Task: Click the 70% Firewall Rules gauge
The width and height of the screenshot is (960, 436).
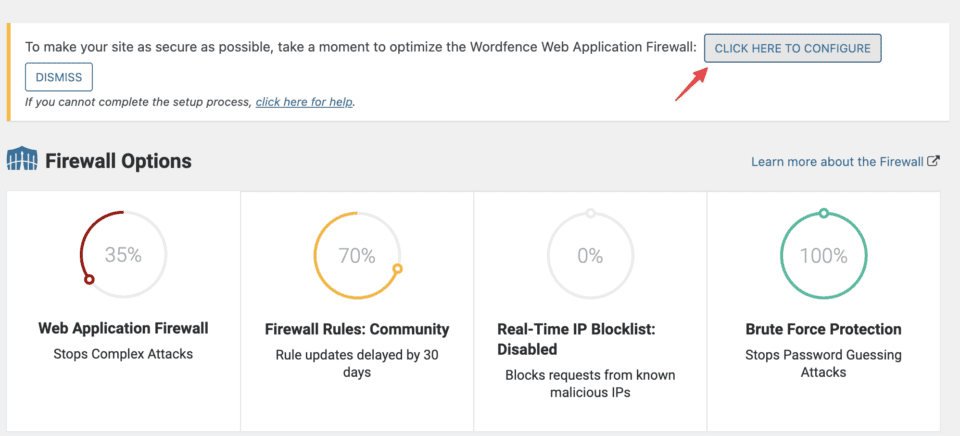Action: point(357,256)
